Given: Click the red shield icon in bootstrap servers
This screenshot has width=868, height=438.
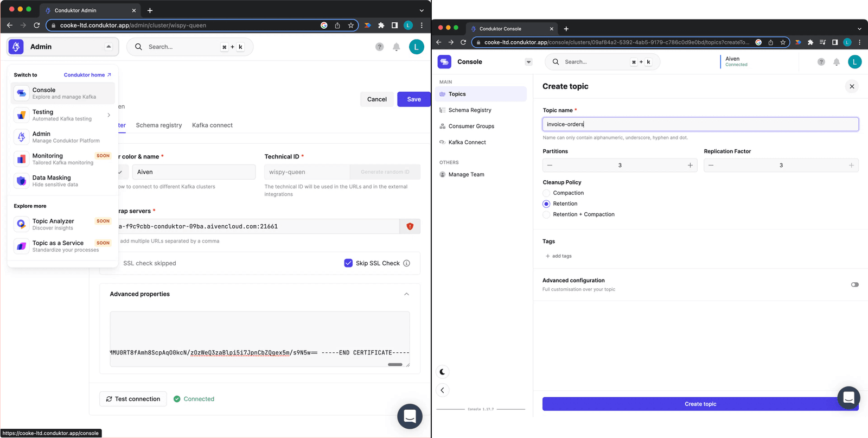Looking at the screenshot, I should [x=410, y=226].
